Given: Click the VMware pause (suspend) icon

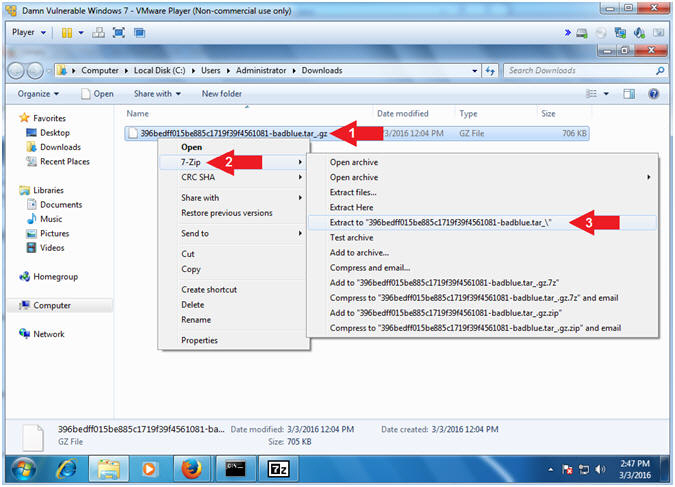Looking at the screenshot, I should pyautogui.click(x=67, y=33).
